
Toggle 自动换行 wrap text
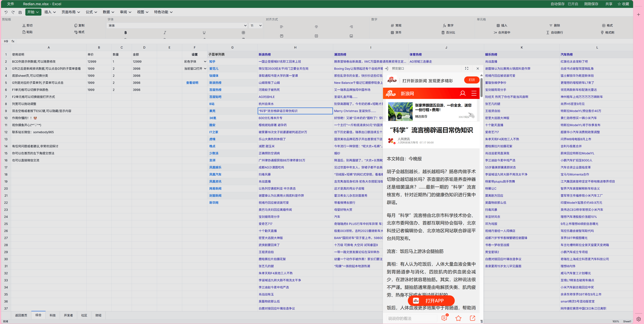(554, 33)
